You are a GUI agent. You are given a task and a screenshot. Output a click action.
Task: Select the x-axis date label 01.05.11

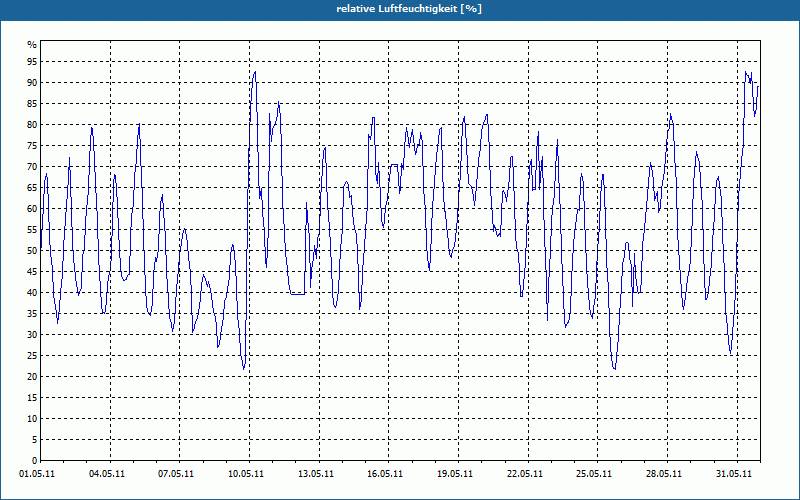(37, 473)
